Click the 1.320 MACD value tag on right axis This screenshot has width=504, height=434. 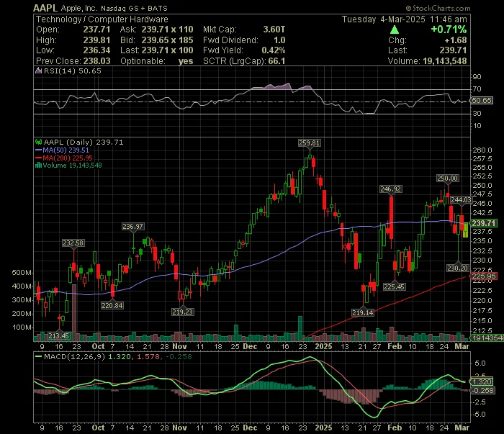[x=482, y=382]
